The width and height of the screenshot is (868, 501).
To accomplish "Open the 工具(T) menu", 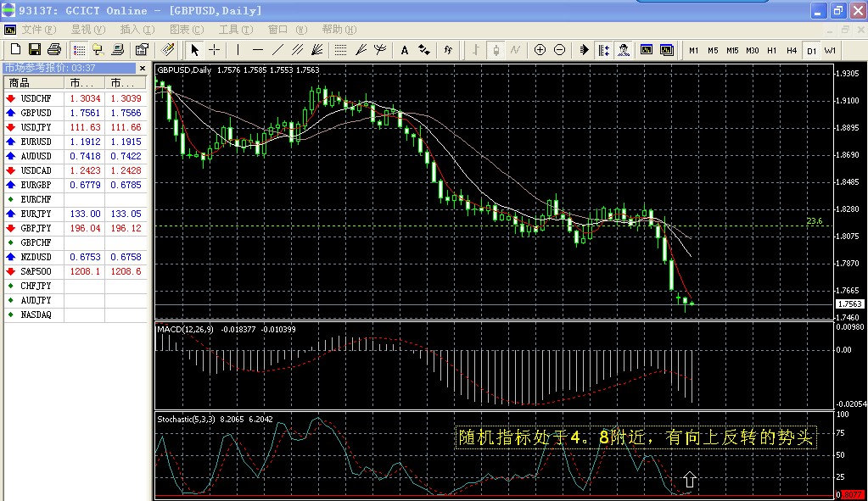I will coord(235,30).
